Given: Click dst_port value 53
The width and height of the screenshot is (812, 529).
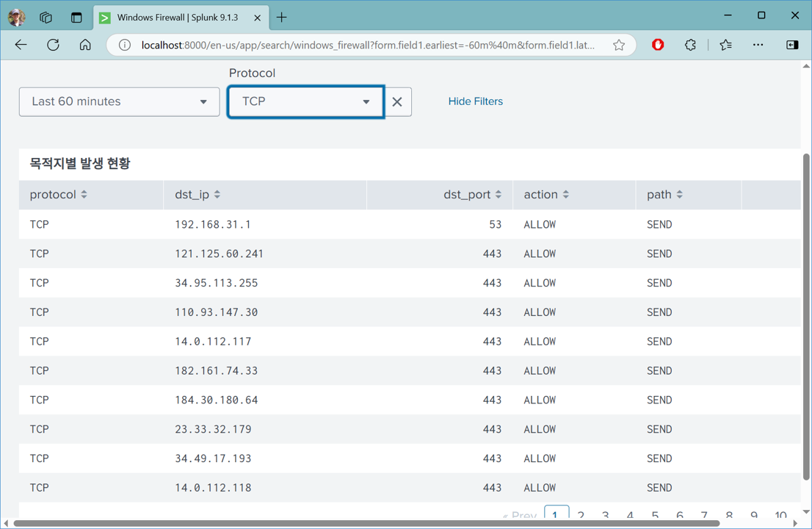Looking at the screenshot, I should point(495,224).
